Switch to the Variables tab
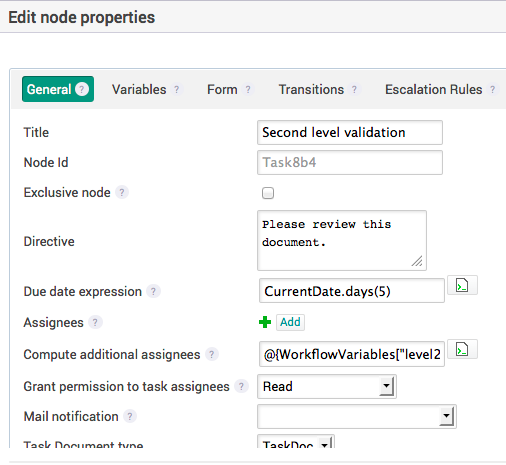506x465 pixels. (139, 89)
